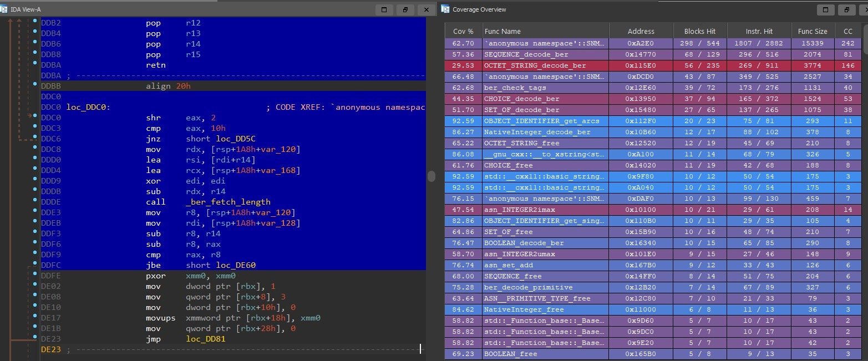The height and width of the screenshot is (361, 868).
Task: Float the IDA View-A panel
Action: [405, 9]
